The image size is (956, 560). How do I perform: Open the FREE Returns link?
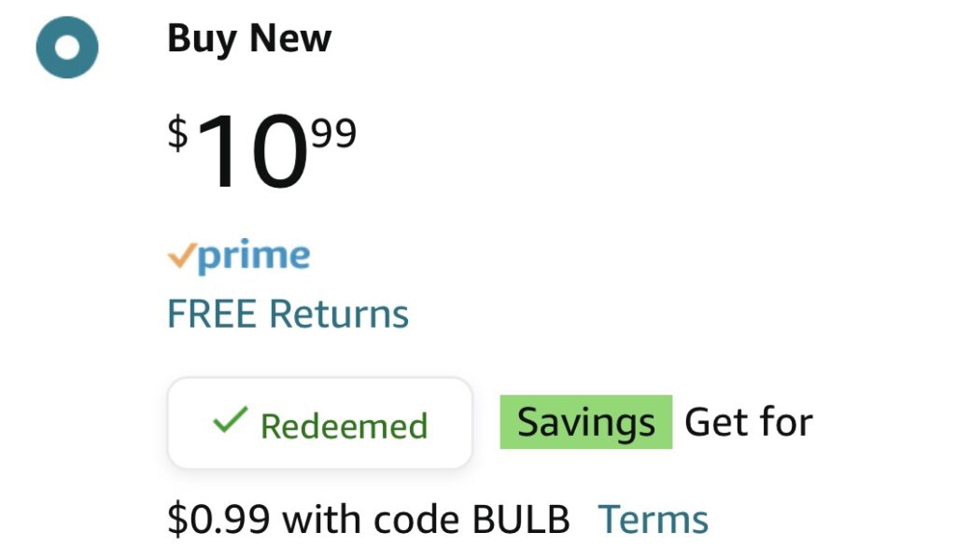(288, 315)
